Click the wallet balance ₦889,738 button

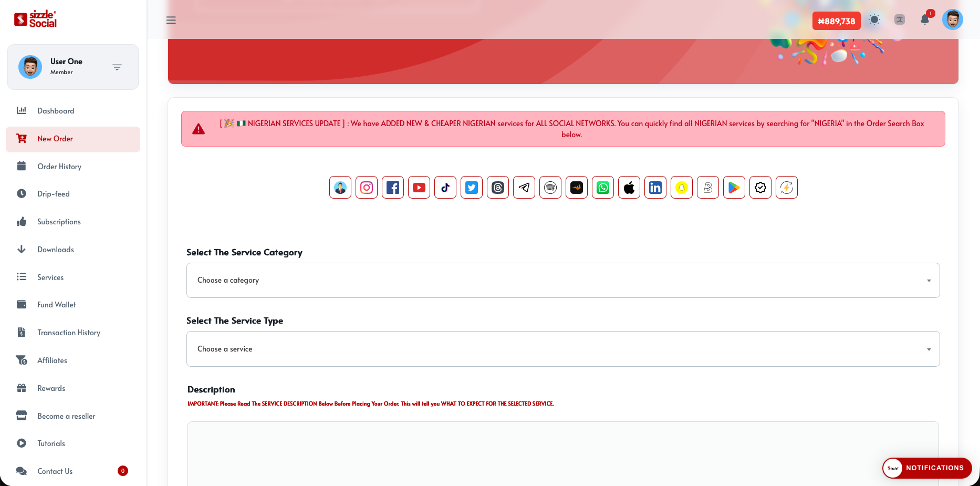pos(836,21)
